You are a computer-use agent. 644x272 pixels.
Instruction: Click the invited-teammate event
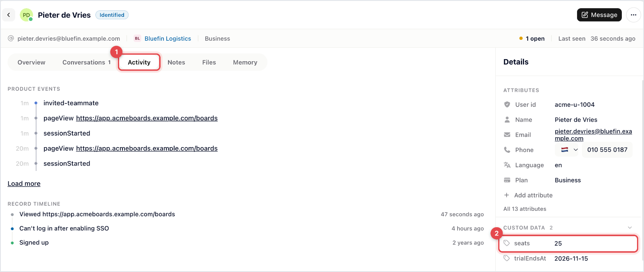71,103
